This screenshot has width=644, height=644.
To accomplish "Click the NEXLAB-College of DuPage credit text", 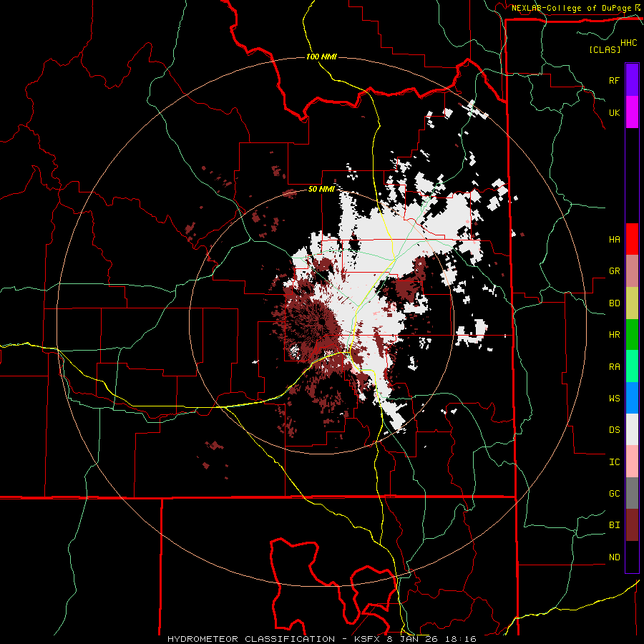I will point(571,8).
